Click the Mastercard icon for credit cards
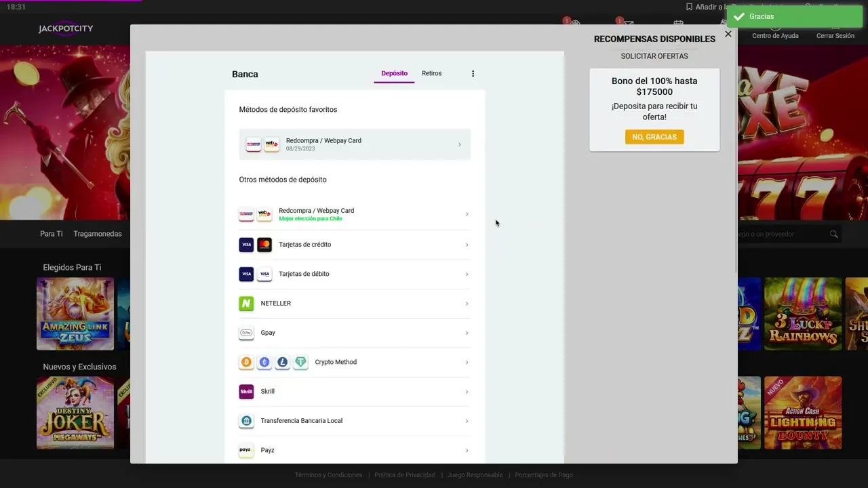868x488 pixels. coord(264,245)
